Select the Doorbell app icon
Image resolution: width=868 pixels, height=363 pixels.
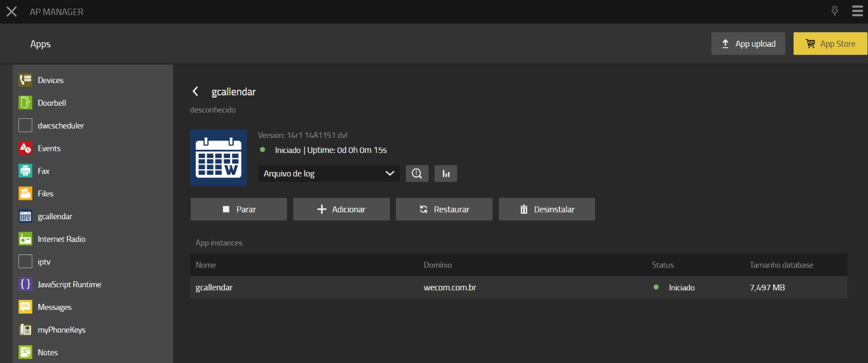tap(25, 103)
